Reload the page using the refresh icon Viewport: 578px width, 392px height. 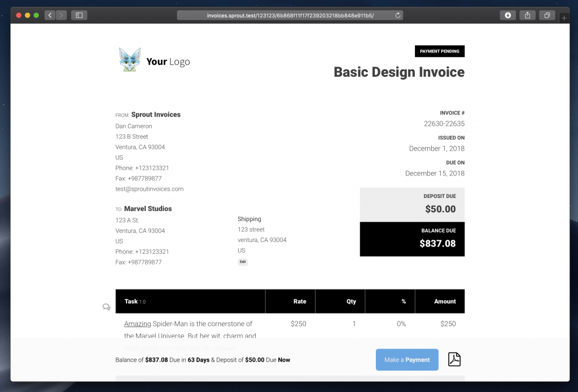click(398, 15)
